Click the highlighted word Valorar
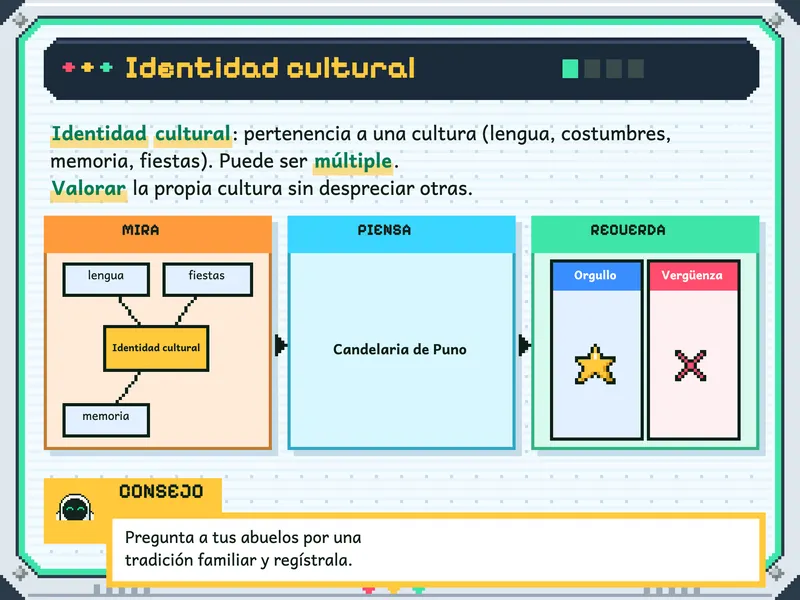Screen dimensions: 800x600 point(88,189)
